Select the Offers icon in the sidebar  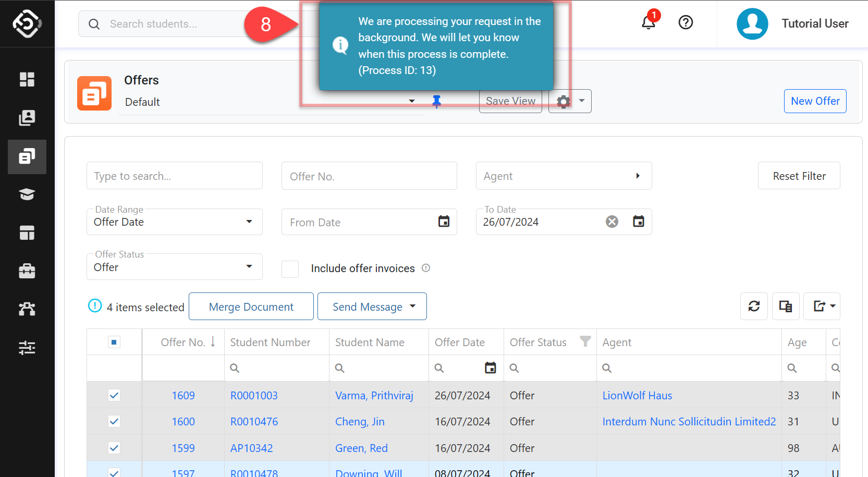[x=27, y=156]
